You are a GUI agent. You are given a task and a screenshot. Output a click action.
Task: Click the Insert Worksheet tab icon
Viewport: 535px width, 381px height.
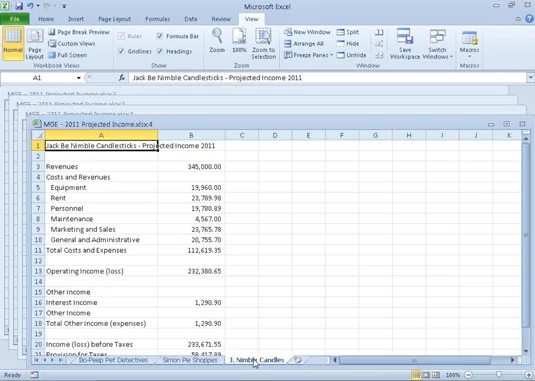[x=298, y=360]
